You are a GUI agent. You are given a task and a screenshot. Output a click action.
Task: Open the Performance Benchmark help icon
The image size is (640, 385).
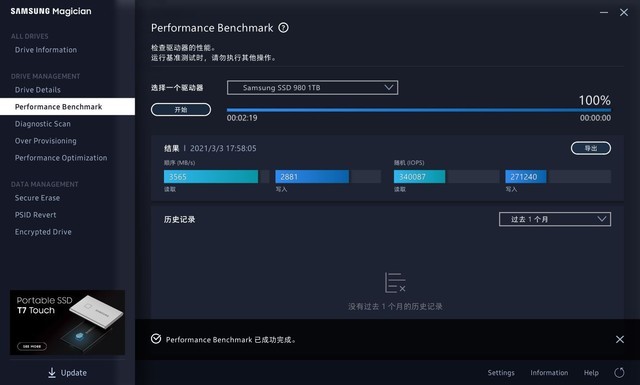coord(283,28)
